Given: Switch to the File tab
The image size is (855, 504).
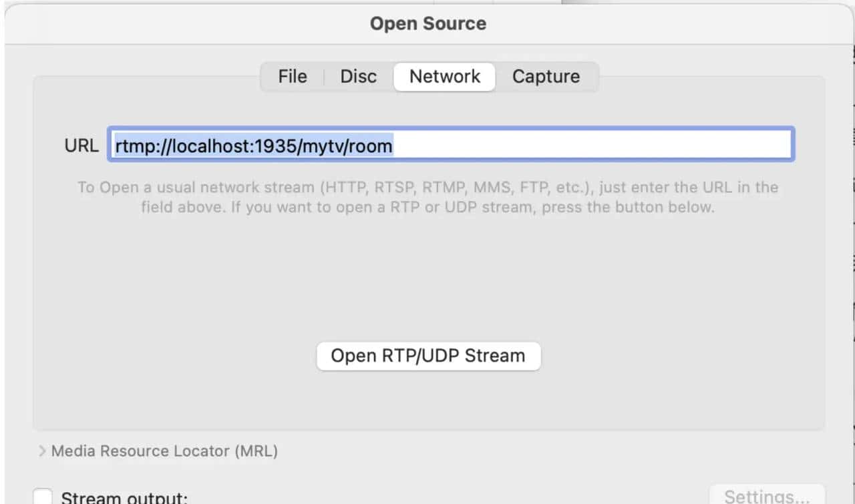Looking at the screenshot, I should (x=292, y=77).
